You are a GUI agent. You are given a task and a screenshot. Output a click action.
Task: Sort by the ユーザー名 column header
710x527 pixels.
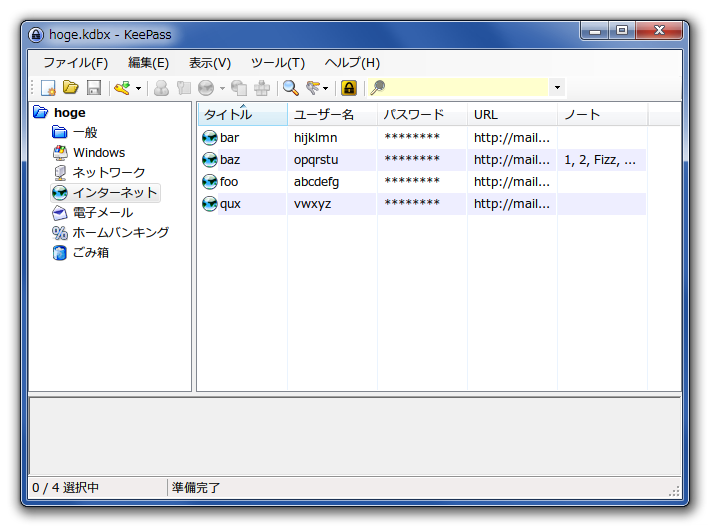[x=332, y=114]
